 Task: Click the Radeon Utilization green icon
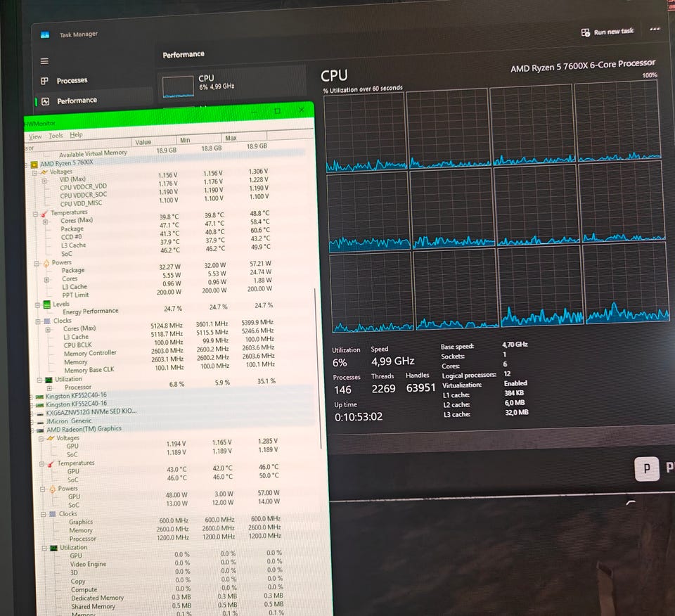tap(54, 548)
